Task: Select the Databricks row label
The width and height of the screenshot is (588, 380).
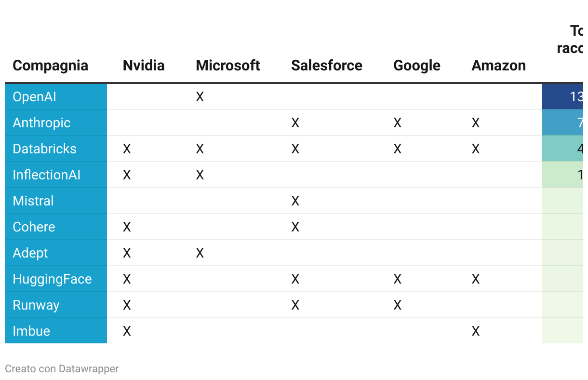Action: coord(45,149)
